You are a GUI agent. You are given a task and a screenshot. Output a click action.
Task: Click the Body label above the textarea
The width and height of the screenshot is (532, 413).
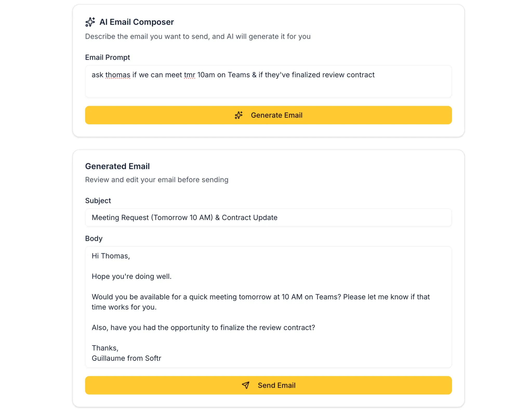[x=94, y=238]
